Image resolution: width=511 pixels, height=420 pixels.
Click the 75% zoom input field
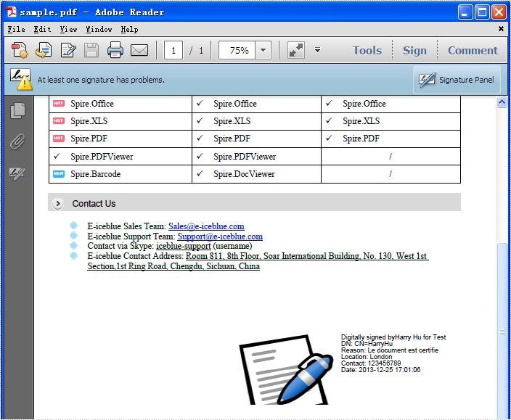(x=237, y=51)
